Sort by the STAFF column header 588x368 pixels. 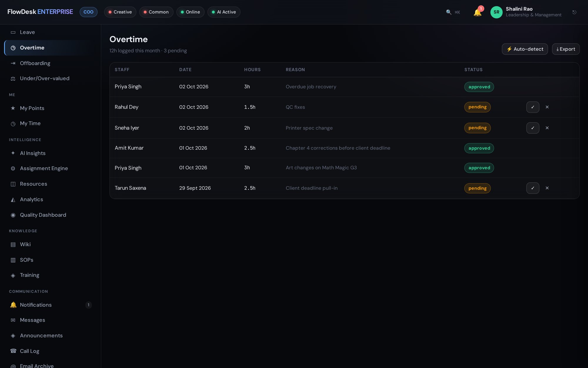pyautogui.click(x=122, y=70)
